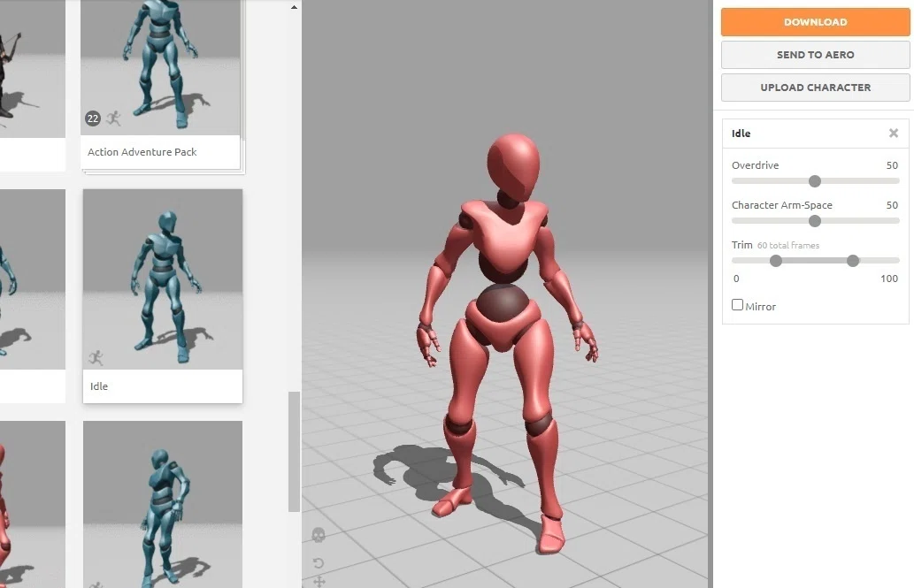The width and height of the screenshot is (914, 588).
Task: Click the scroll up arrow in animation list
Action: pos(294,7)
